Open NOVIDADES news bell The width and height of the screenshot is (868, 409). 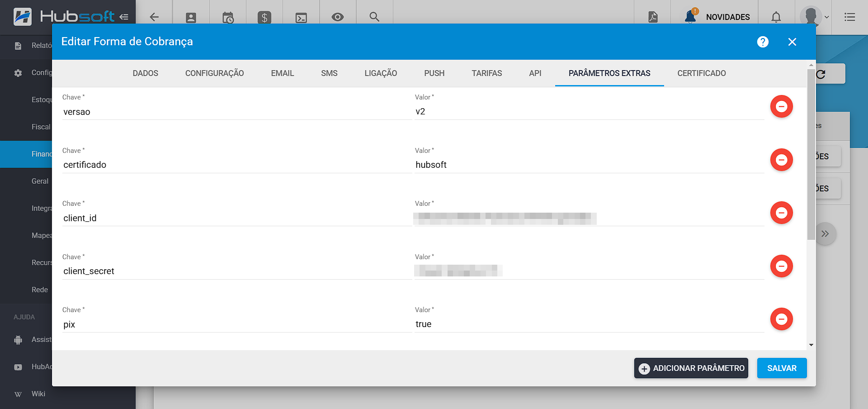[x=717, y=17]
